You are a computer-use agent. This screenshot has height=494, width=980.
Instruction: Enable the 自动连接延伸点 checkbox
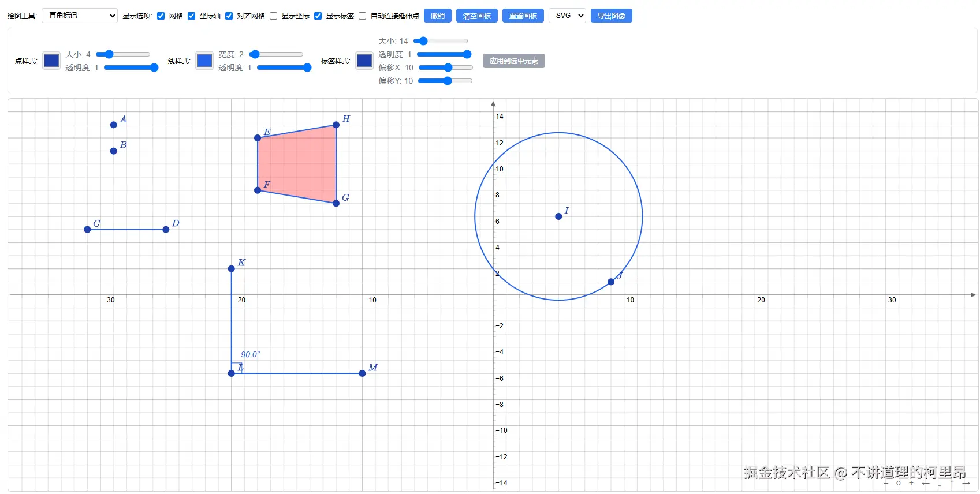[363, 16]
